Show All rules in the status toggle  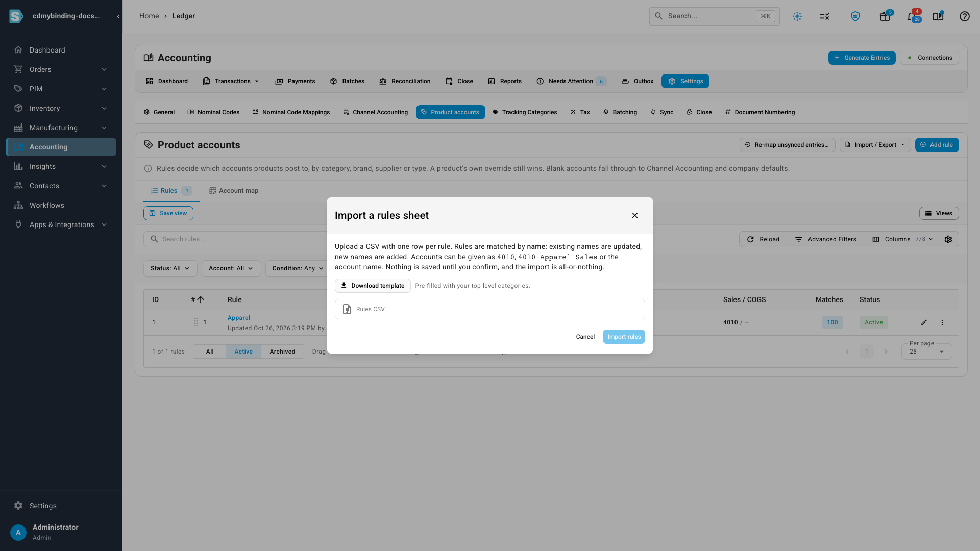[210, 352]
